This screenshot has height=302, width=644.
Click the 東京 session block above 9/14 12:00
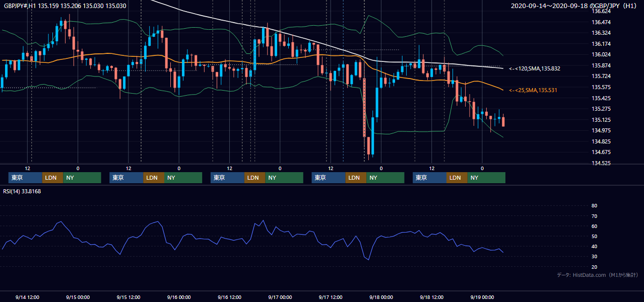point(25,178)
